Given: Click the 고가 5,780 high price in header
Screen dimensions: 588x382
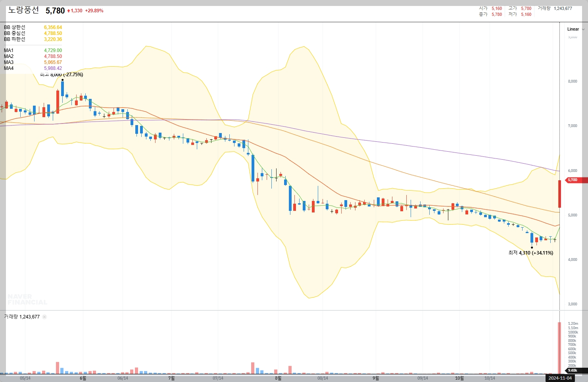Looking at the screenshot, I should pyautogui.click(x=520, y=8).
